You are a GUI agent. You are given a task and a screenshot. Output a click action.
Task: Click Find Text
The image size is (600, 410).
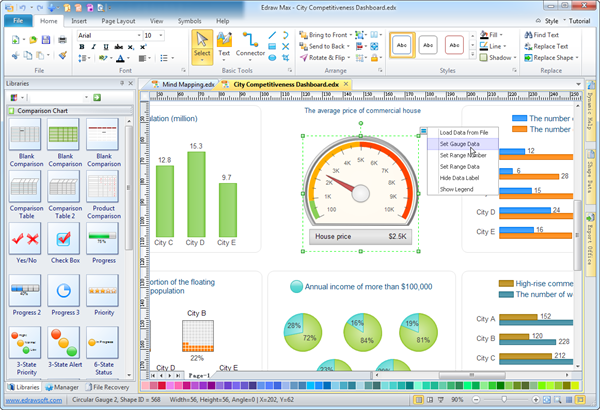coord(541,35)
